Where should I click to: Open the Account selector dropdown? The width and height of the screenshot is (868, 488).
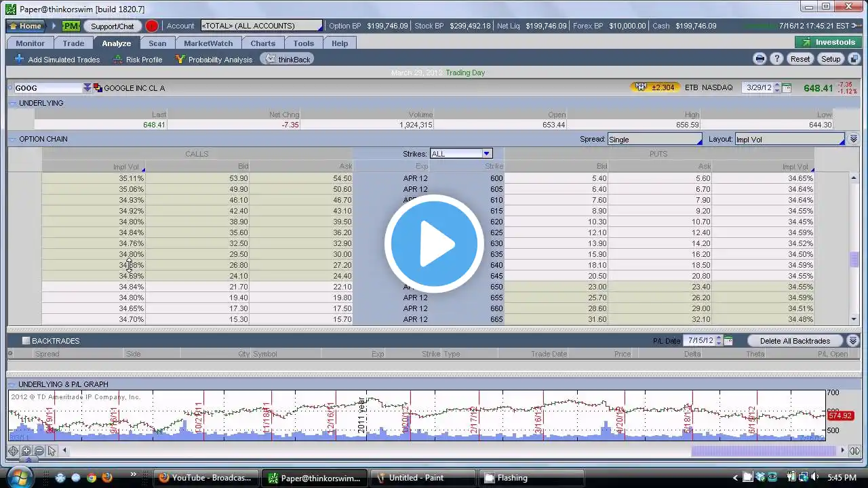pyautogui.click(x=262, y=26)
